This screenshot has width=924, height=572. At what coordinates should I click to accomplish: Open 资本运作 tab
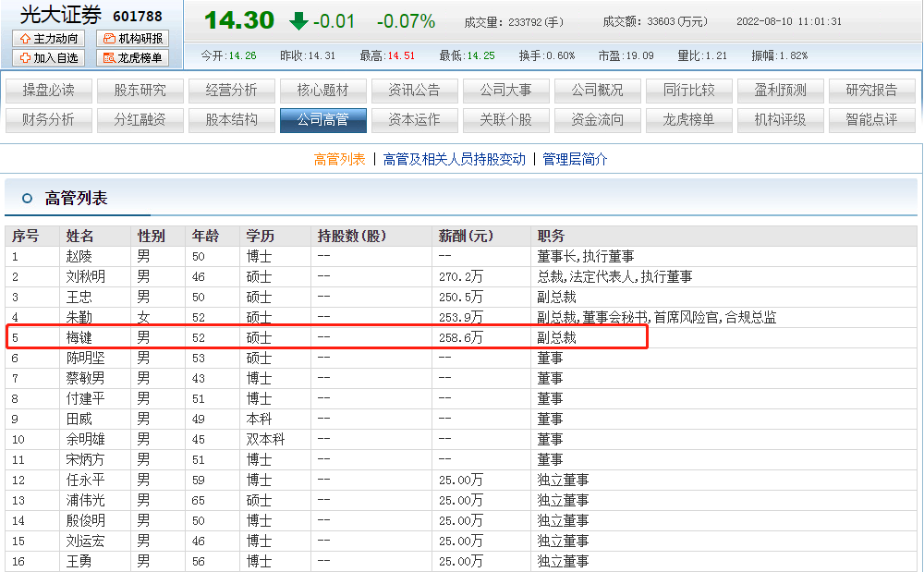tap(414, 120)
